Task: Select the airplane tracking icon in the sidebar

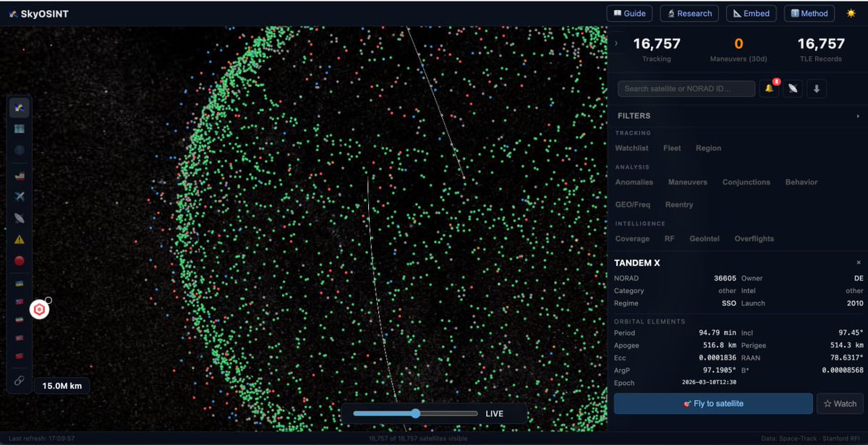Action: pyautogui.click(x=20, y=196)
